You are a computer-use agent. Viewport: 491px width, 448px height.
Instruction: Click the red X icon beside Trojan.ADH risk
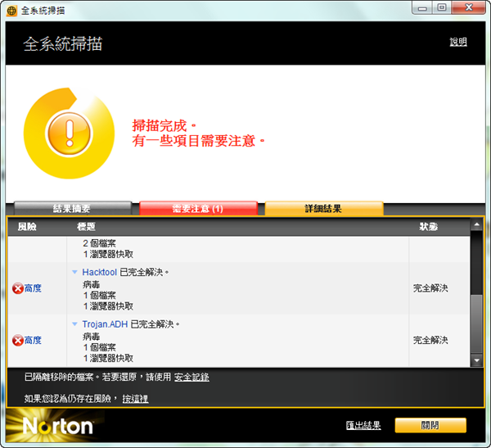[18, 341]
